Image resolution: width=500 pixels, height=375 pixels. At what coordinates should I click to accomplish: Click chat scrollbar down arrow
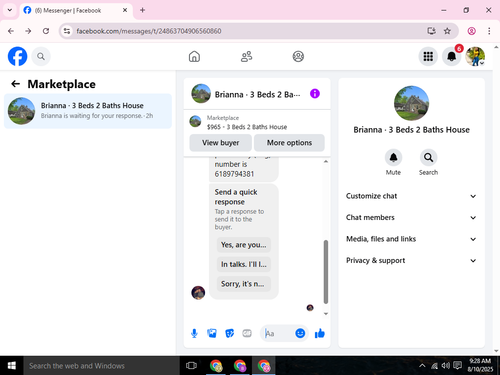[326, 314]
